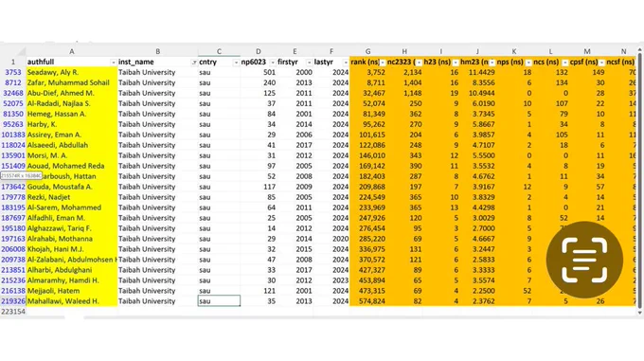Expand the cntry filter dropdown
The height and width of the screenshot is (361, 644).
click(x=236, y=63)
